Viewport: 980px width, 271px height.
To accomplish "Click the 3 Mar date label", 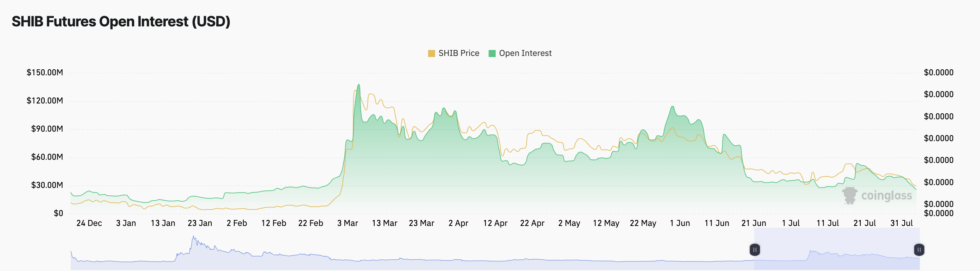I will pyautogui.click(x=347, y=223).
